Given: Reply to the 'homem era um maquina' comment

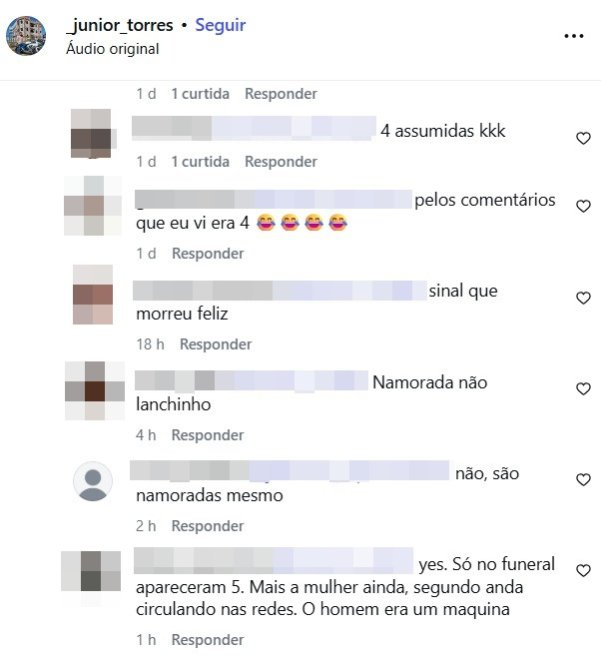Looking at the screenshot, I should coord(208,640).
